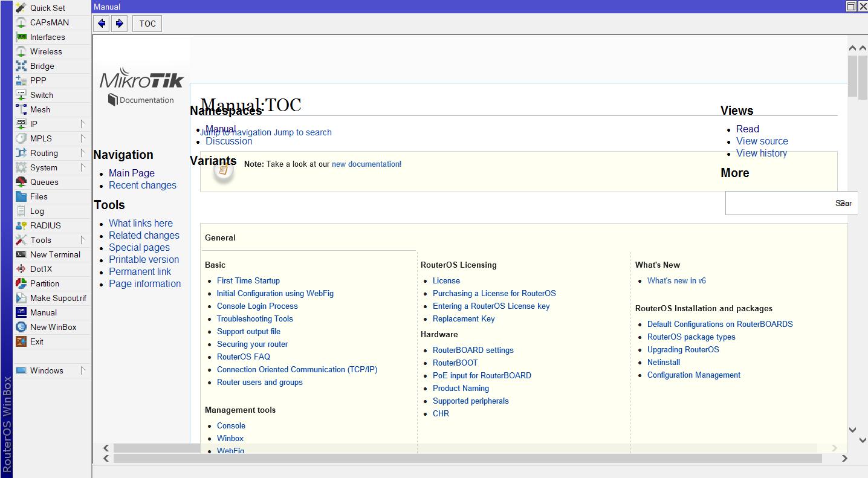The image size is (868, 478).
Task: Click the PPP icon in sidebar
Action: (x=21, y=80)
